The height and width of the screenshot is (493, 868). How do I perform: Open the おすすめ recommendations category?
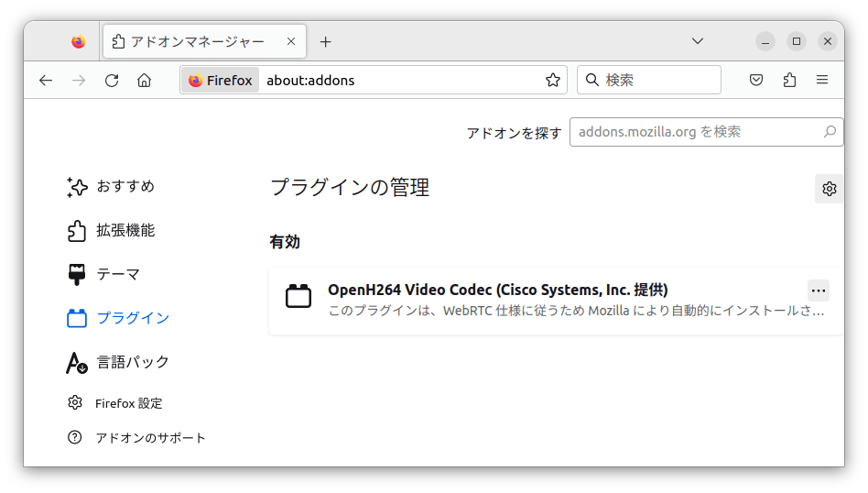pos(112,187)
